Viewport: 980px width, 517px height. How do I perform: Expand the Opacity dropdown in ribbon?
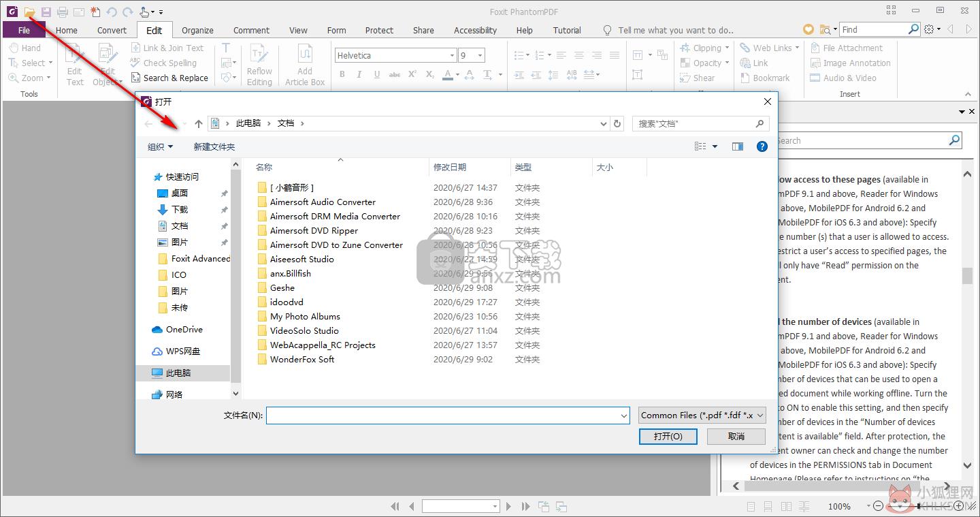727,63
